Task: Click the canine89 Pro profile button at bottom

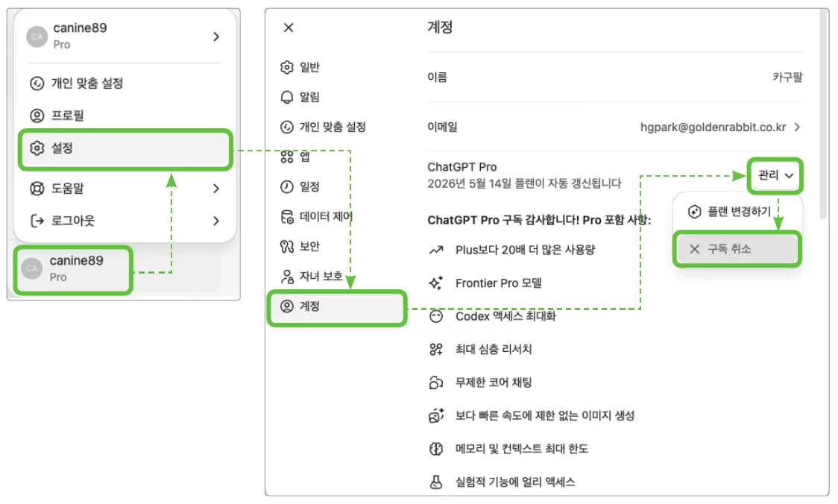Action: click(x=73, y=269)
